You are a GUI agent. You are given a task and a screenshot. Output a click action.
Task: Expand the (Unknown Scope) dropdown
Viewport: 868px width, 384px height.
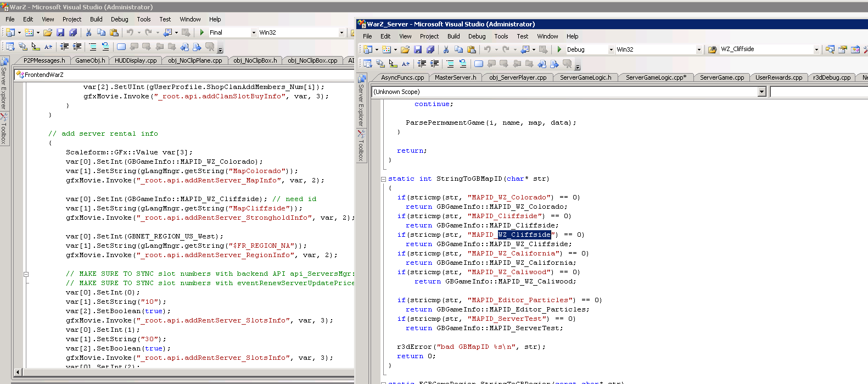pyautogui.click(x=761, y=92)
